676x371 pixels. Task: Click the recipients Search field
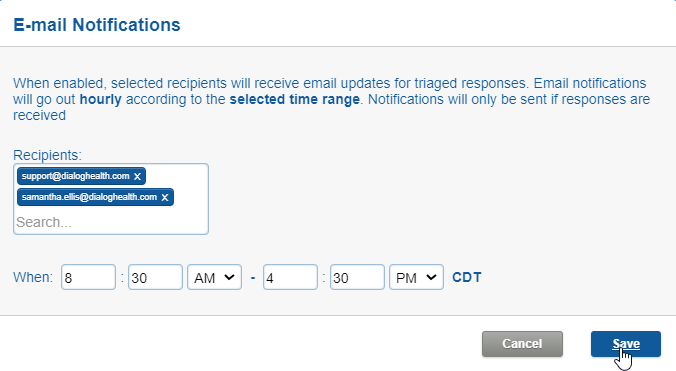coord(111,222)
